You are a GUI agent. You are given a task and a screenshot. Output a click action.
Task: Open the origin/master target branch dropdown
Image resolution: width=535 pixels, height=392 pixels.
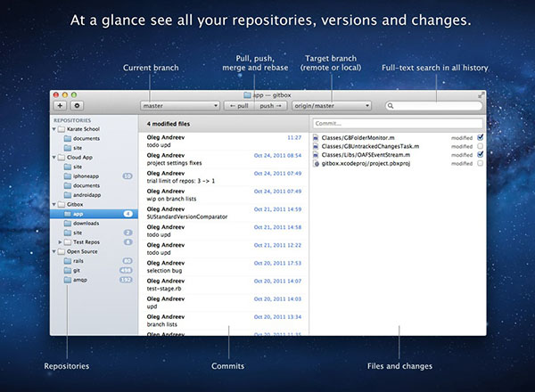tap(330, 105)
